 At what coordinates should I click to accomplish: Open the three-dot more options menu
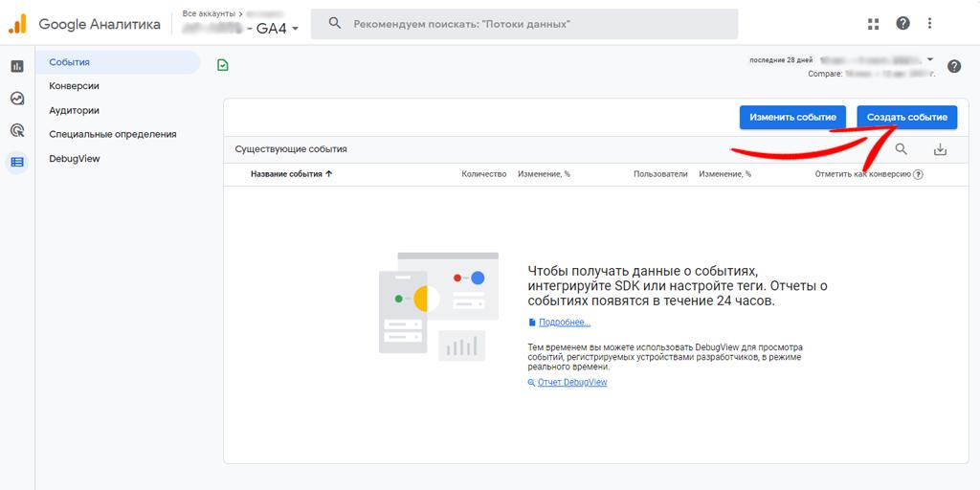click(x=929, y=24)
